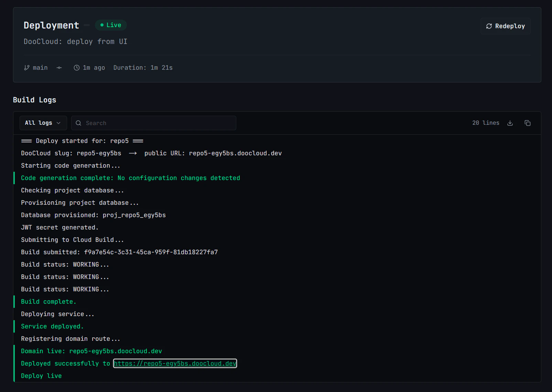Select the green success indicator on Build complete
Image resolution: width=552 pixels, height=392 pixels.
[x=14, y=301]
